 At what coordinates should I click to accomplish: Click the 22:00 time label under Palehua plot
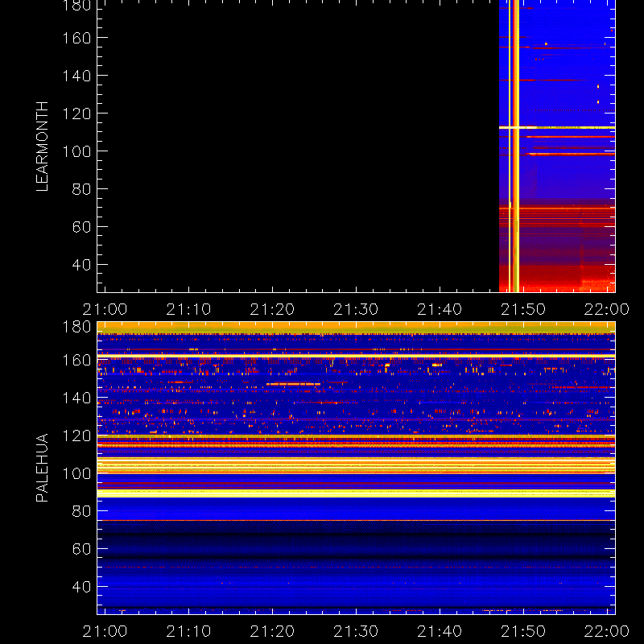[x=607, y=631]
